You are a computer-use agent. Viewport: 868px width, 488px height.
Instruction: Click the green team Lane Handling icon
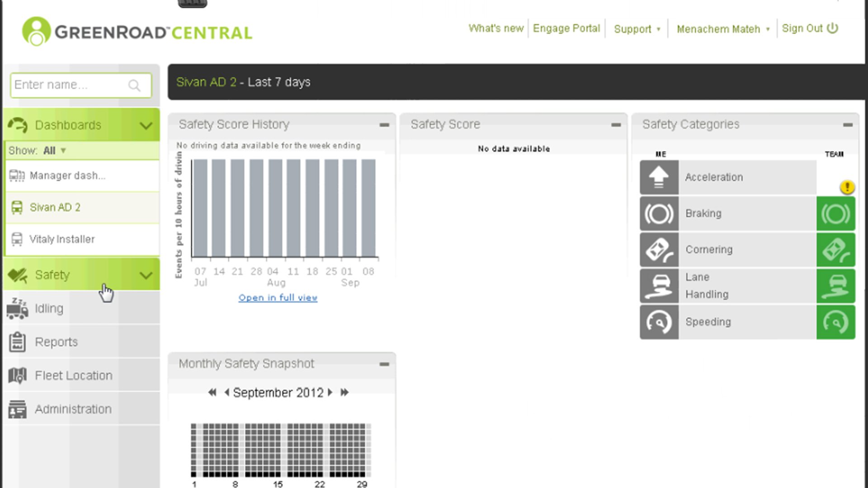pyautogui.click(x=835, y=286)
